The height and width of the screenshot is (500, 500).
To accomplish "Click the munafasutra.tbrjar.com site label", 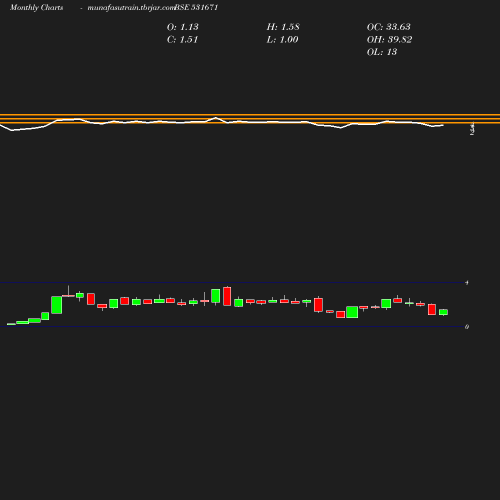I will coord(131,8).
